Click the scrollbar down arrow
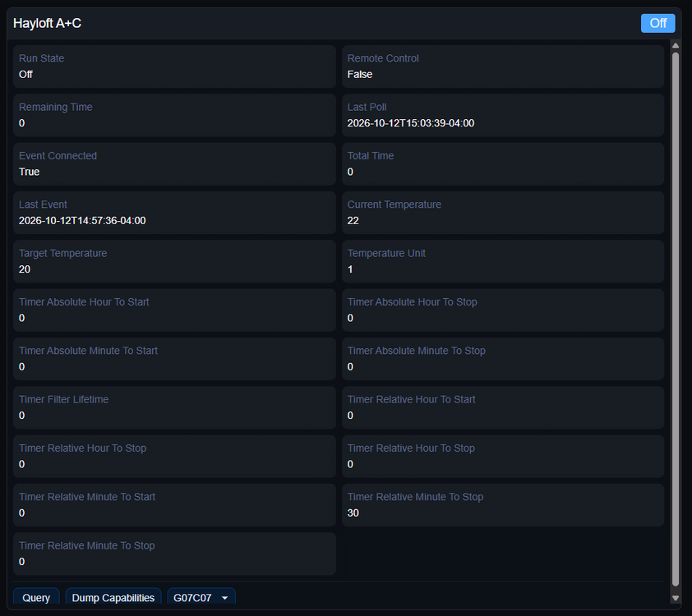This screenshot has width=692, height=616. (x=676, y=598)
